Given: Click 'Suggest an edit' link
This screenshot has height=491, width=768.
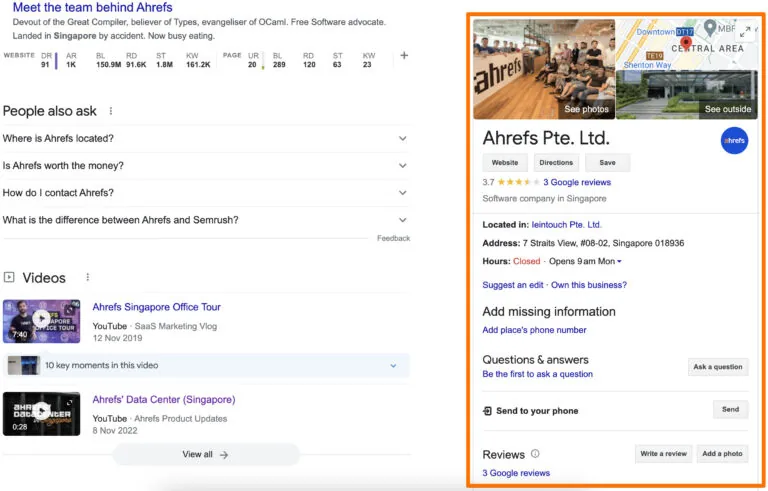Looking at the screenshot, I should (513, 285).
